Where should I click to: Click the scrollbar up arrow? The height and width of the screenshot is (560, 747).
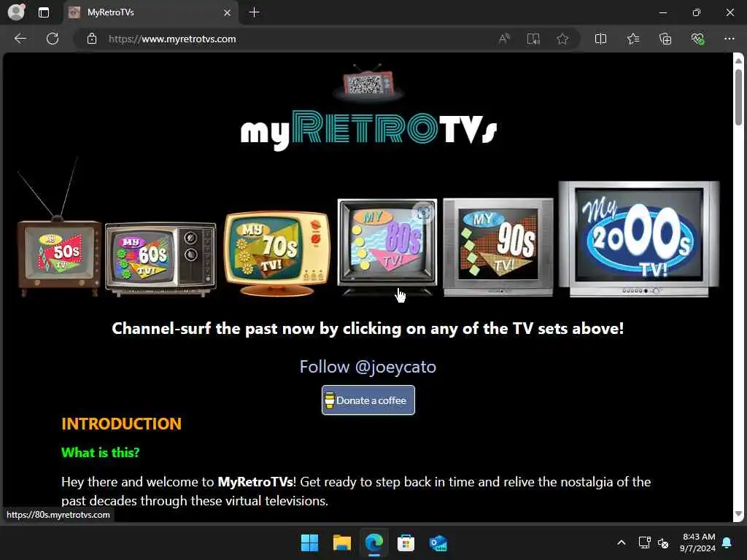click(x=738, y=61)
